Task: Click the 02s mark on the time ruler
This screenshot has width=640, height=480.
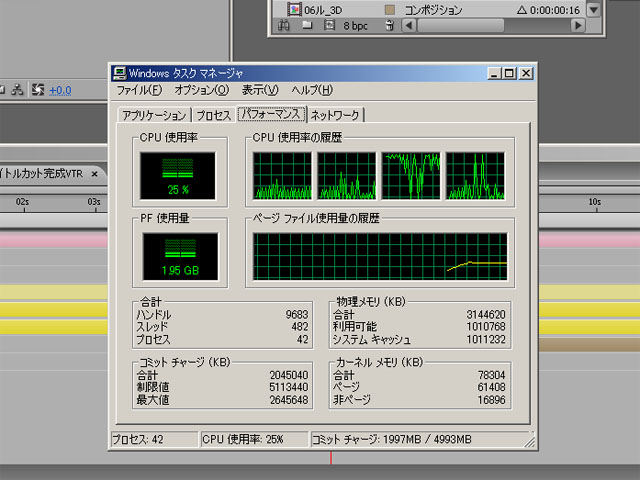Action: pos(22,202)
